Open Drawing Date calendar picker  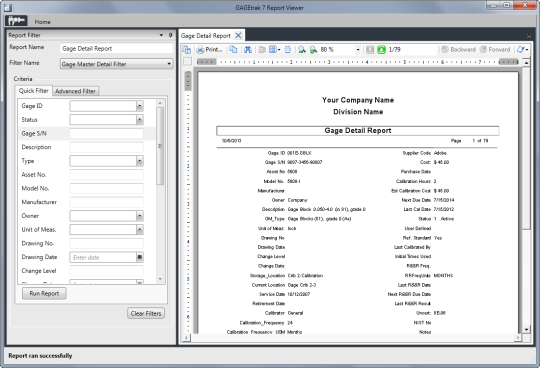click(139, 257)
